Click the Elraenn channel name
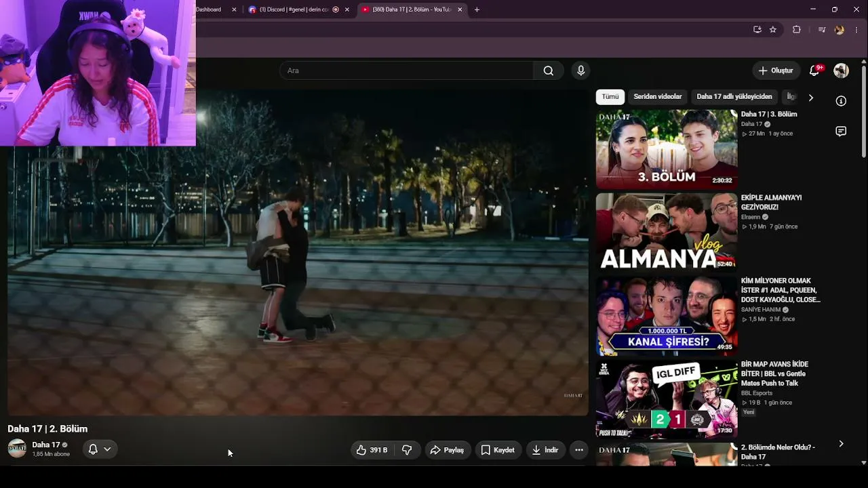 [x=751, y=217]
